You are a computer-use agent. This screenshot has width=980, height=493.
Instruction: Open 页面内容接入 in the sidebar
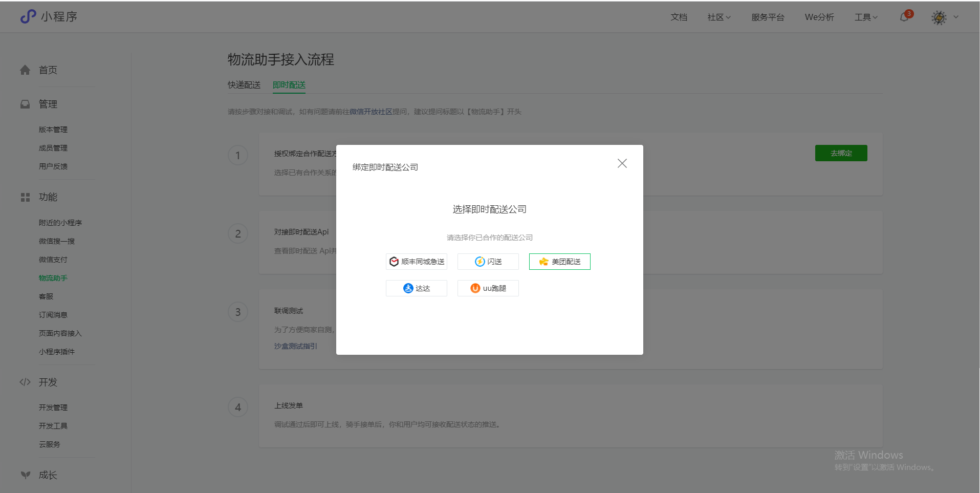click(x=60, y=333)
